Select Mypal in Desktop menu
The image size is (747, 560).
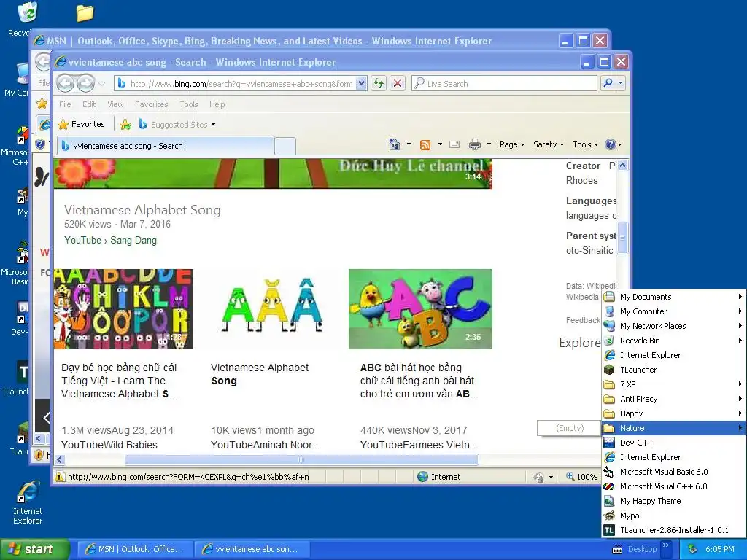(x=673, y=516)
